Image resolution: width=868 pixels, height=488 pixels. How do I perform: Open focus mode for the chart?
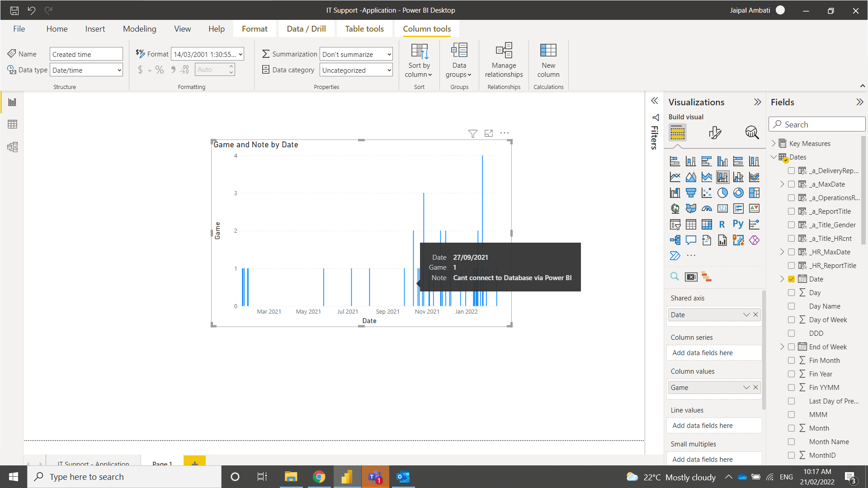pos(489,133)
